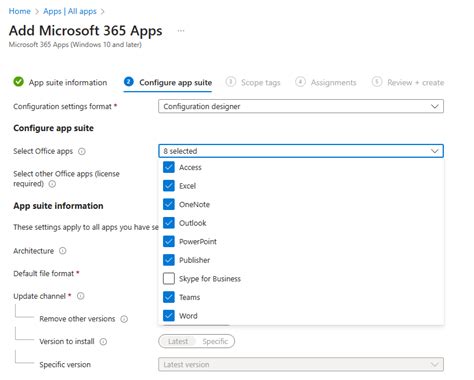Open the Apps | All apps breadcrumb
The height and width of the screenshot is (380, 474).
(x=70, y=11)
